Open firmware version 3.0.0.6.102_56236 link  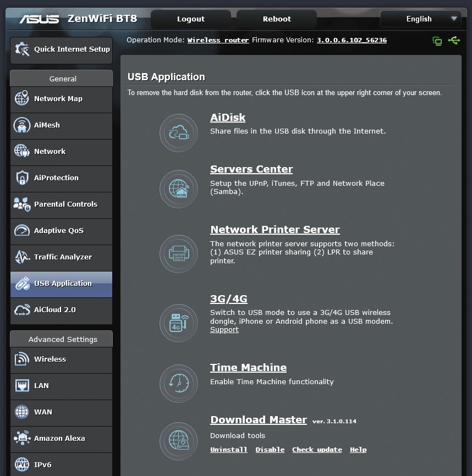(352, 40)
